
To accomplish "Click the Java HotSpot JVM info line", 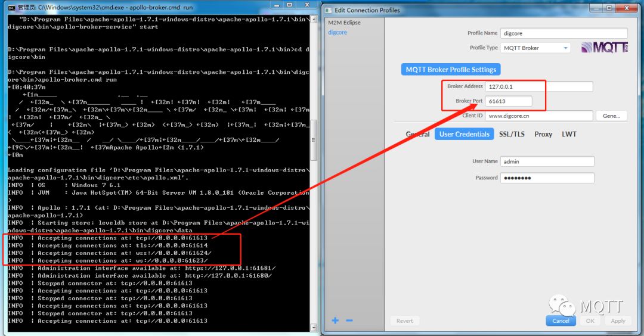I will (159, 193).
